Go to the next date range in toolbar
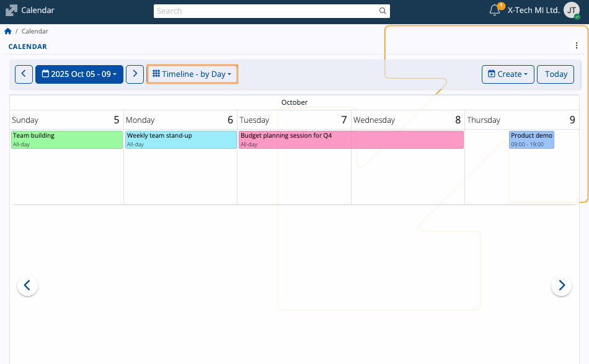 (x=135, y=74)
